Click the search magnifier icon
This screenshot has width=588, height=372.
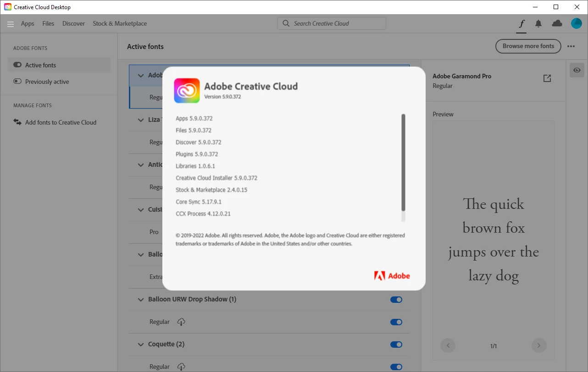click(286, 23)
